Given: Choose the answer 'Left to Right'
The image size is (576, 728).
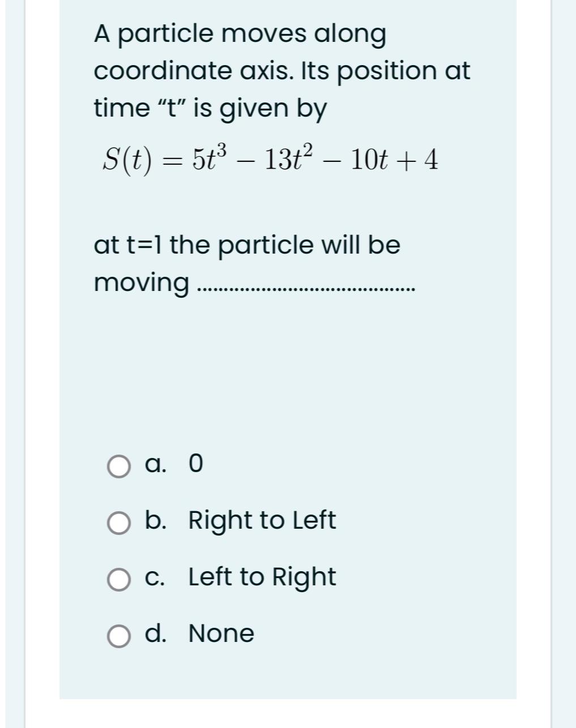Looking at the screenshot, I should tap(261, 577).
